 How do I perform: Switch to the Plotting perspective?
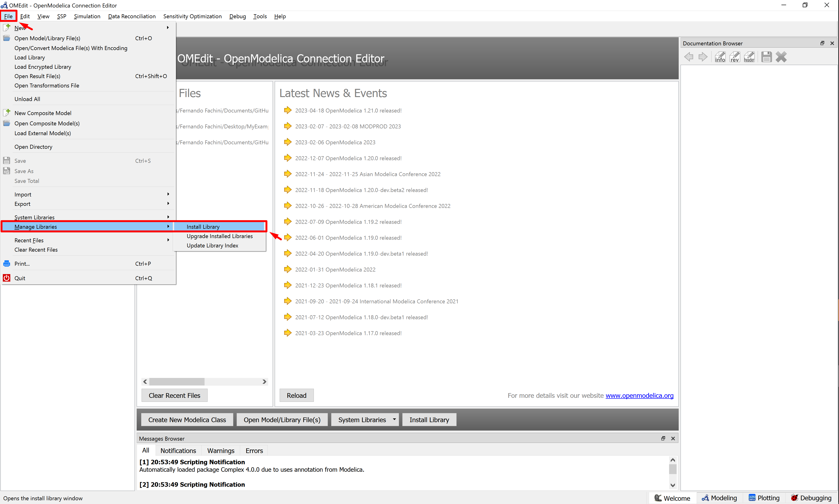click(764, 498)
